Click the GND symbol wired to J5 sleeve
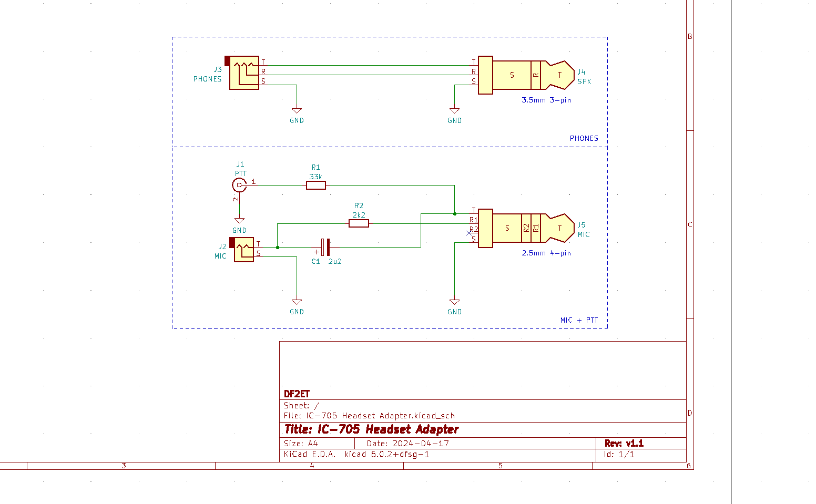This screenshot has height=504, width=816. (454, 302)
